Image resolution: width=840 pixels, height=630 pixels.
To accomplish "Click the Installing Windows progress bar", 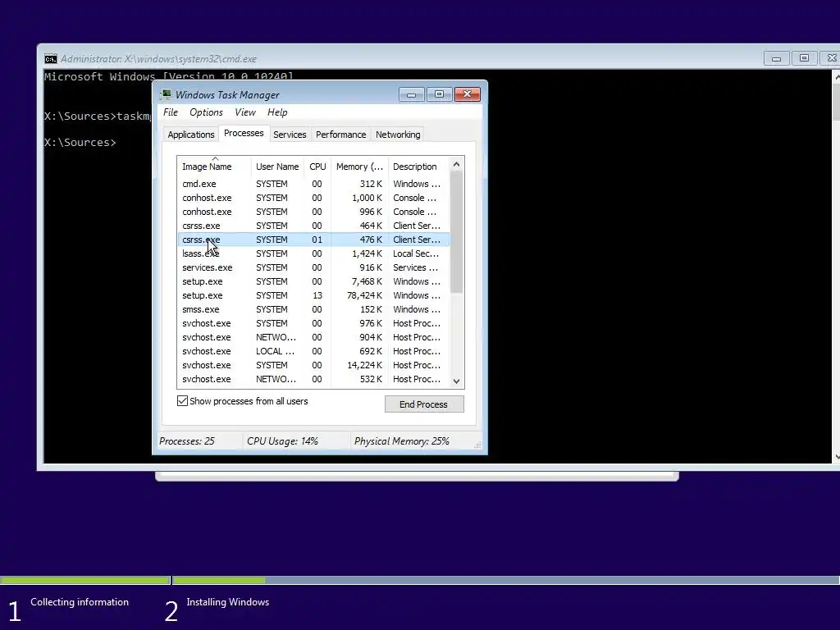I will point(506,580).
